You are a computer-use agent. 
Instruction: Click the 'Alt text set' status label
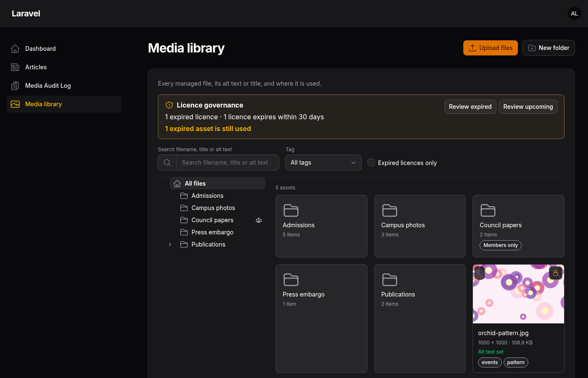pos(491,352)
